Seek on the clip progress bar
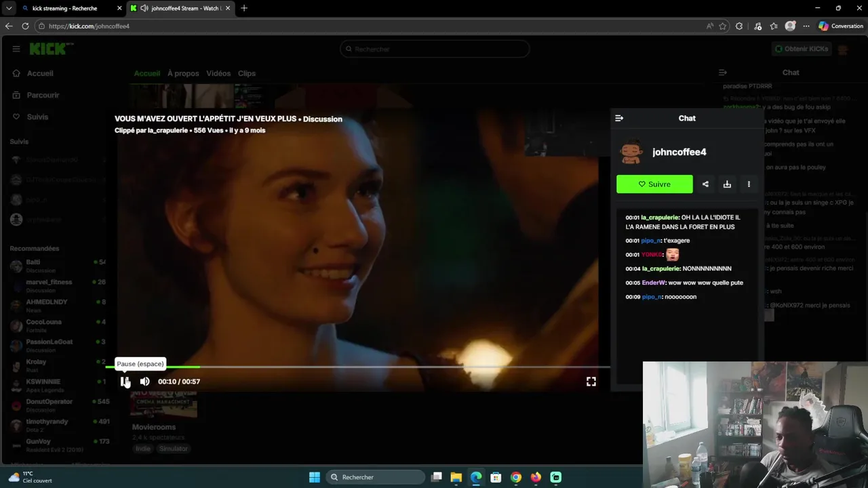Image resolution: width=868 pixels, height=488 pixels. pos(358,367)
